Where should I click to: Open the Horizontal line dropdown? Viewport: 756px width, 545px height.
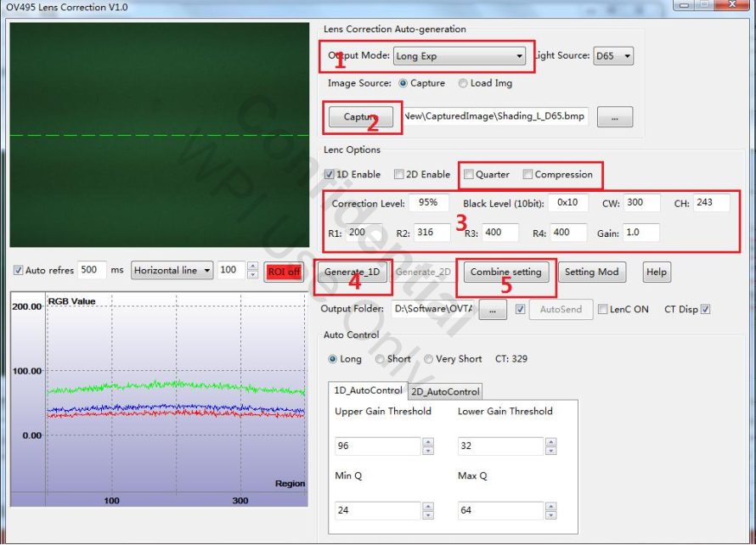click(171, 271)
